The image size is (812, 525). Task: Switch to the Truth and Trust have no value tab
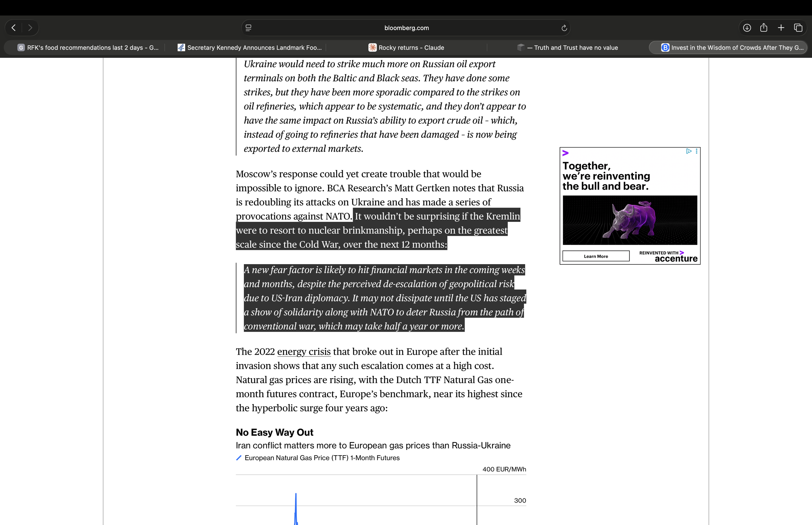pos(567,47)
